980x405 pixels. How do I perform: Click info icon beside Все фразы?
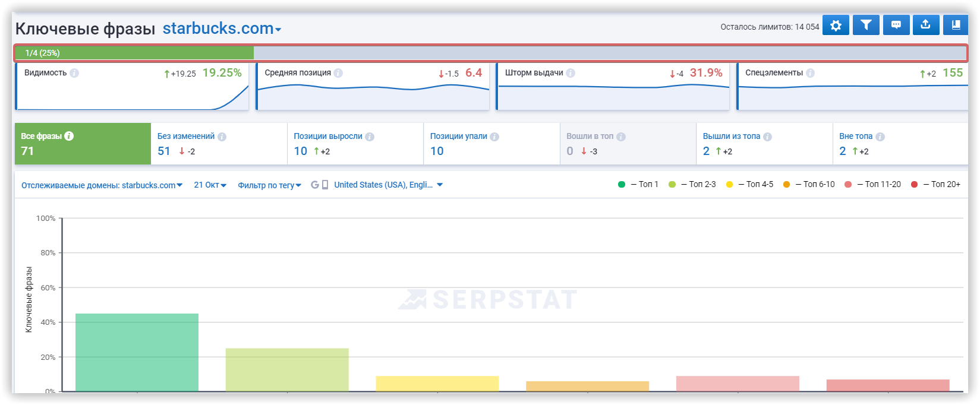pyautogui.click(x=69, y=136)
